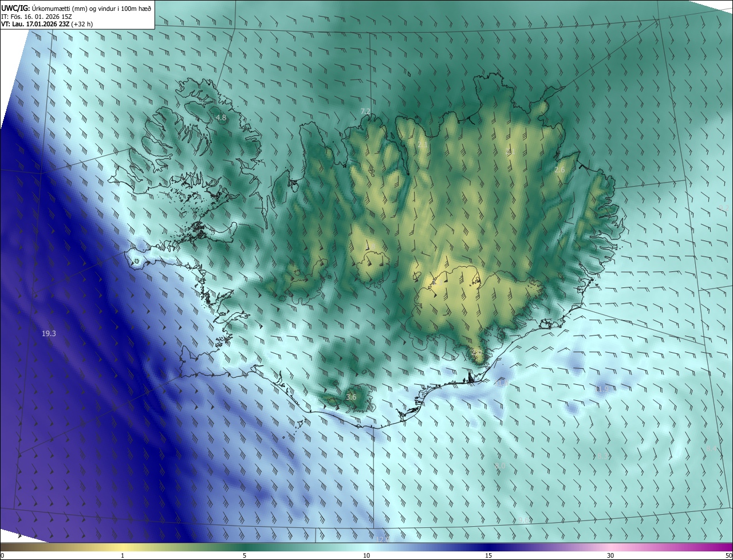
Task: Click the 9.6 value label near the bottom boundary
Action: tap(522, 520)
